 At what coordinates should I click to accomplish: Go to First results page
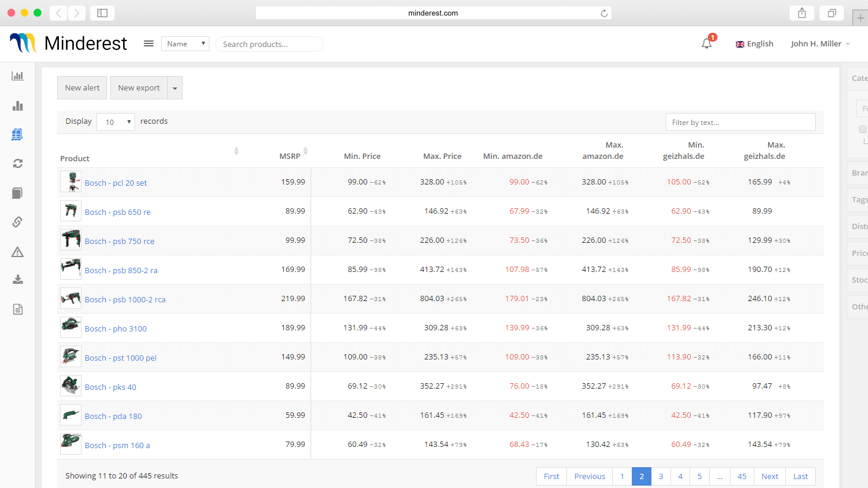coord(551,476)
